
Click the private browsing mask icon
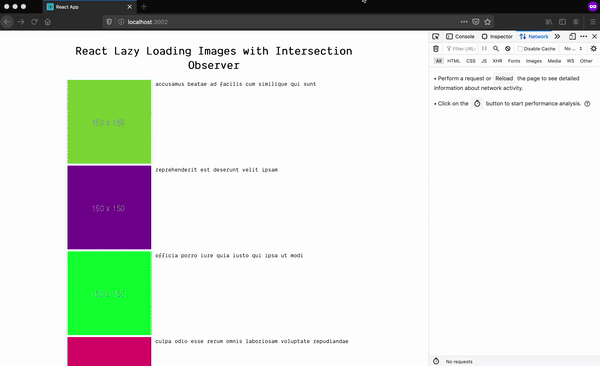click(x=592, y=7)
